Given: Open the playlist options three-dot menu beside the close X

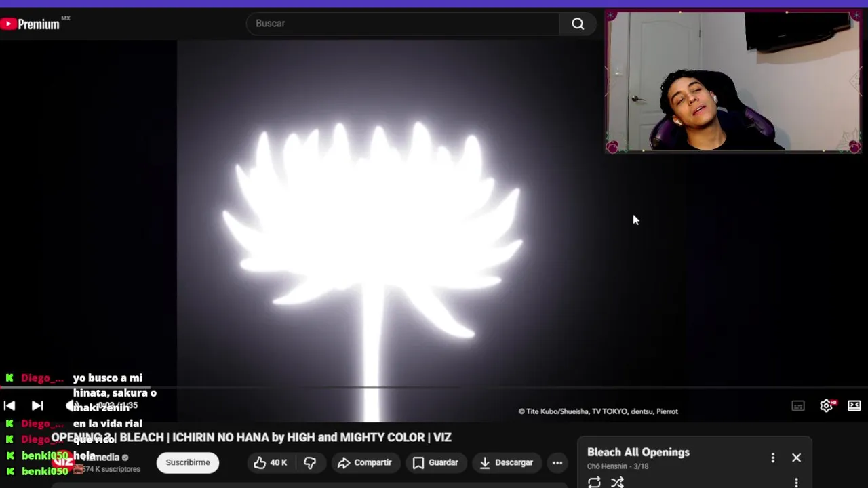Looking at the screenshot, I should pos(772,458).
